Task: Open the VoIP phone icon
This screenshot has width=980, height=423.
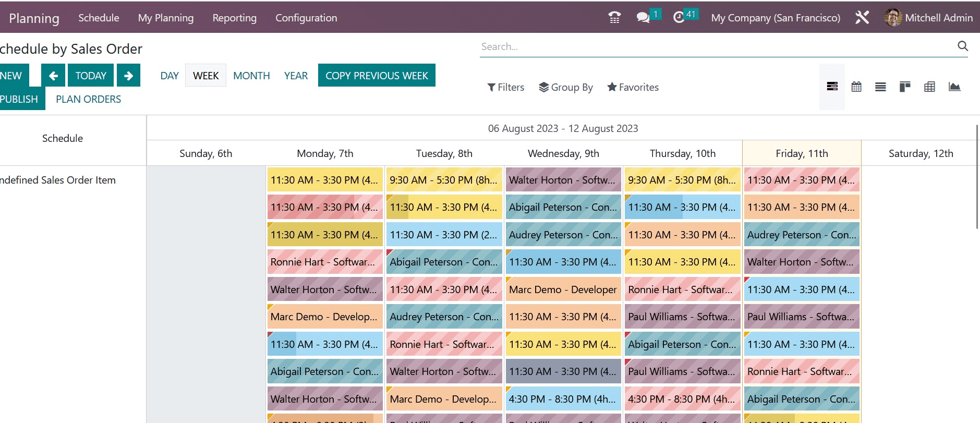Action: coord(614,18)
